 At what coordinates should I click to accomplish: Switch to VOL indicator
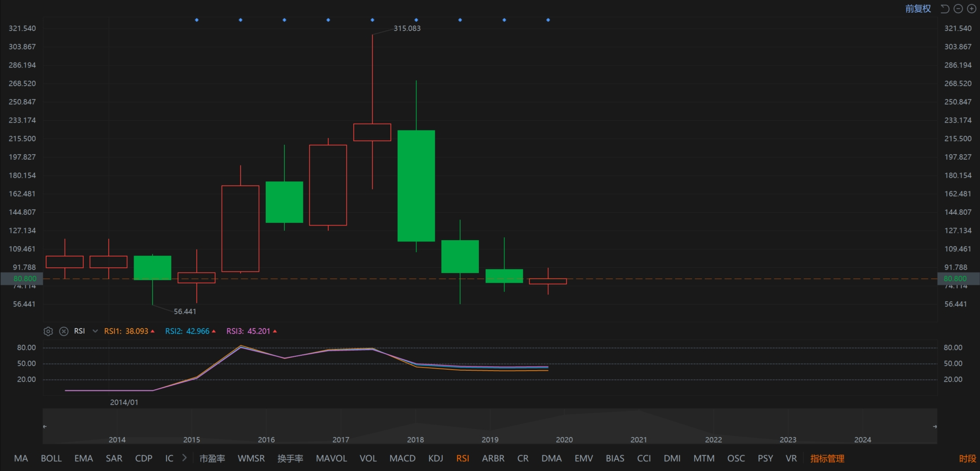368,458
